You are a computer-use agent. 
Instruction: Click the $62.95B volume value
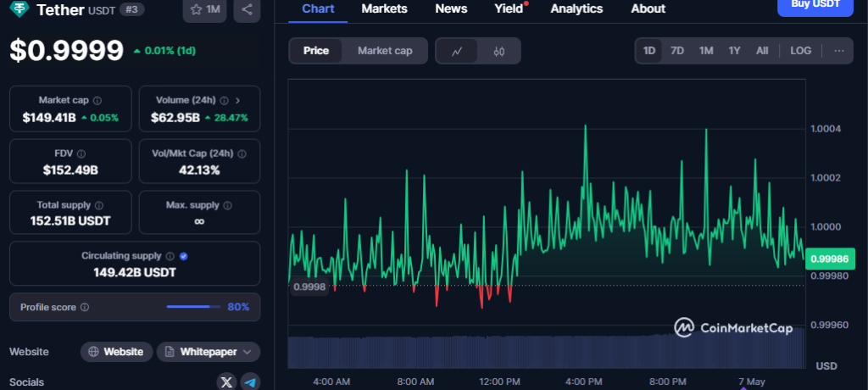175,118
